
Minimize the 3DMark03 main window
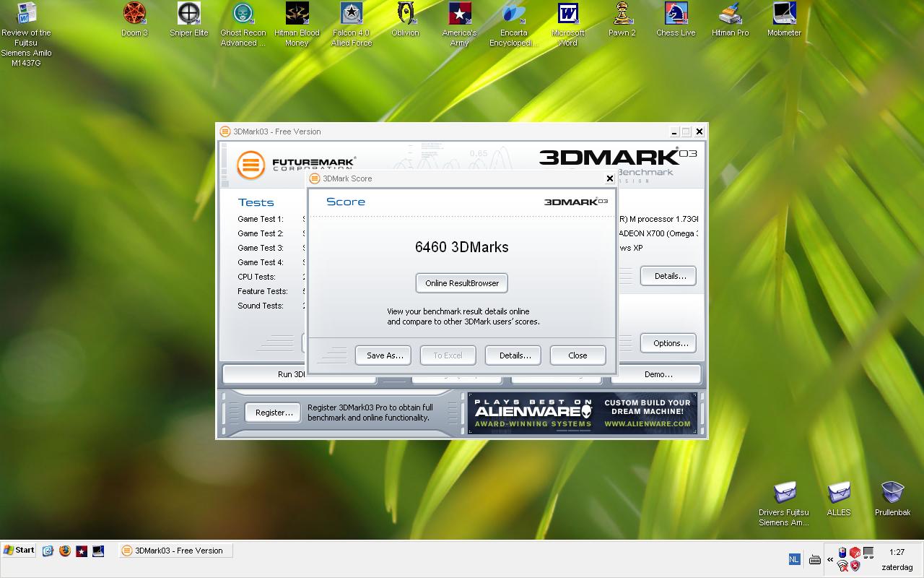tap(674, 131)
